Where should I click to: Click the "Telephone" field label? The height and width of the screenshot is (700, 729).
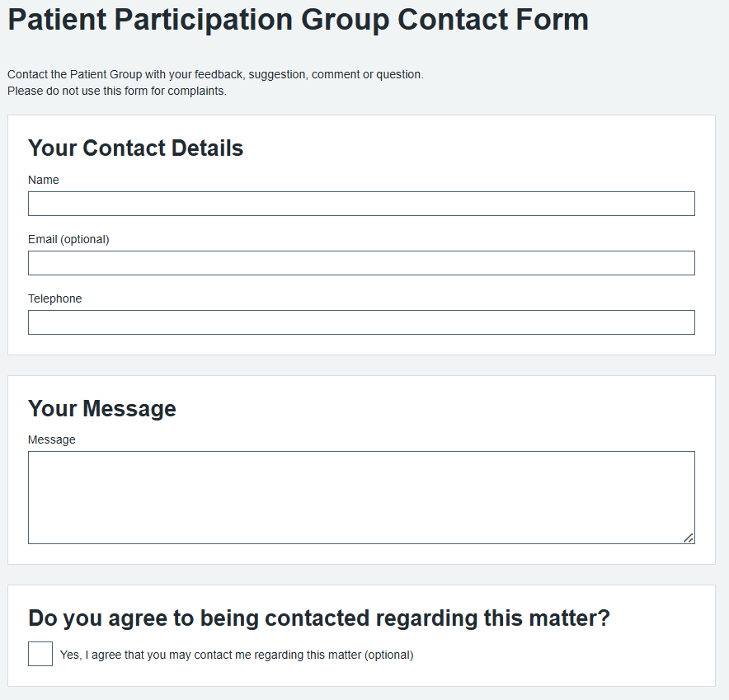pyautogui.click(x=55, y=298)
